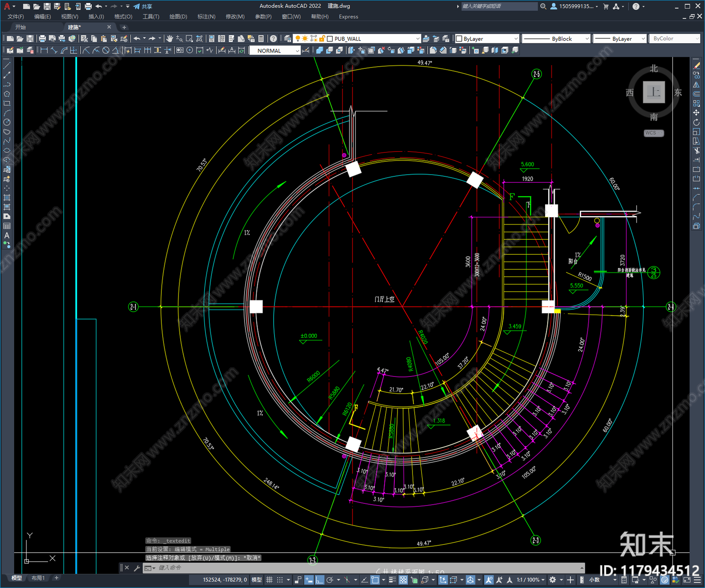The image size is (705, 588).
Task: Open the ByLayer color dropdown
Action: tap(516, 39)
